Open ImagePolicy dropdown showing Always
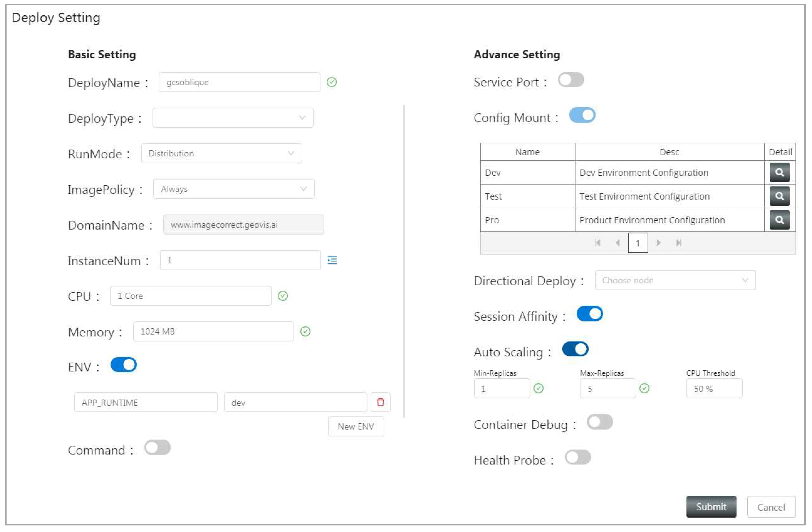The image size is (812, 532). click(x=234, y=189)
